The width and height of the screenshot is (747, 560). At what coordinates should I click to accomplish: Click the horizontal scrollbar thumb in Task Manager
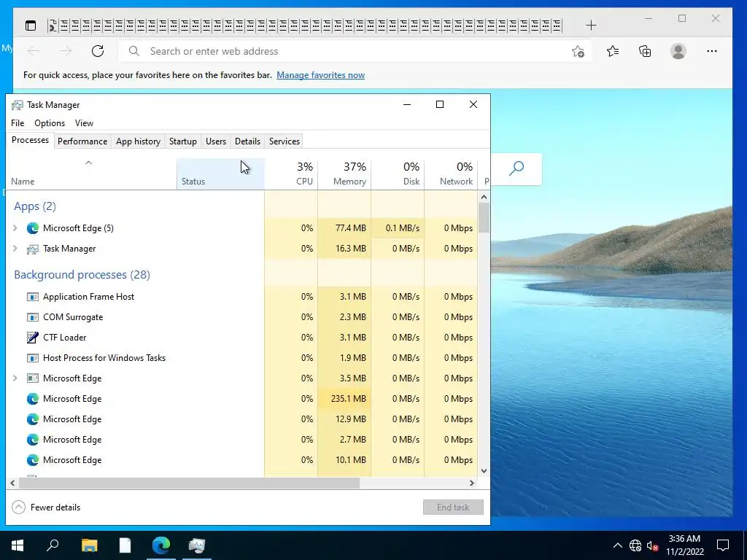(189, 483)
